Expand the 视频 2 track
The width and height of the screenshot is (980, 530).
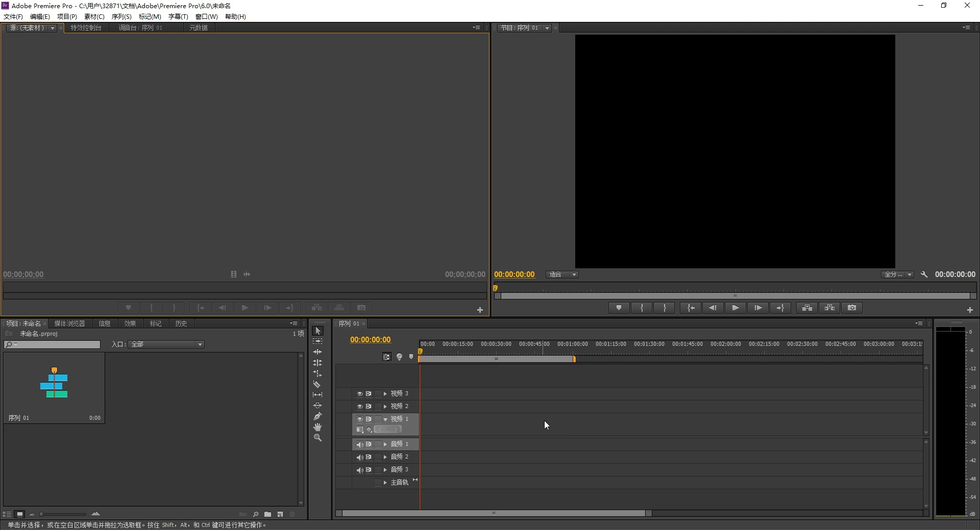(x=385, y=407)
